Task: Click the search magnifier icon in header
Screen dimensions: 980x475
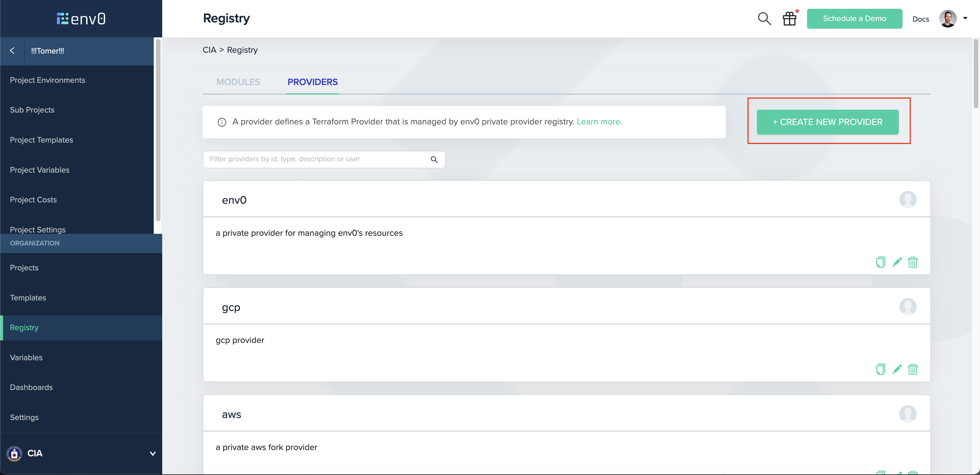Action: (x=764, y=19)
